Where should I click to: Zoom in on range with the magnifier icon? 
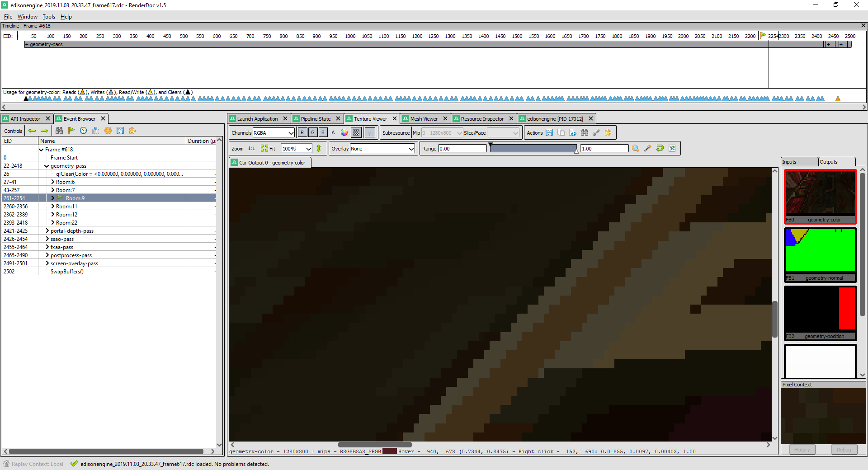[x=636, y=148]
